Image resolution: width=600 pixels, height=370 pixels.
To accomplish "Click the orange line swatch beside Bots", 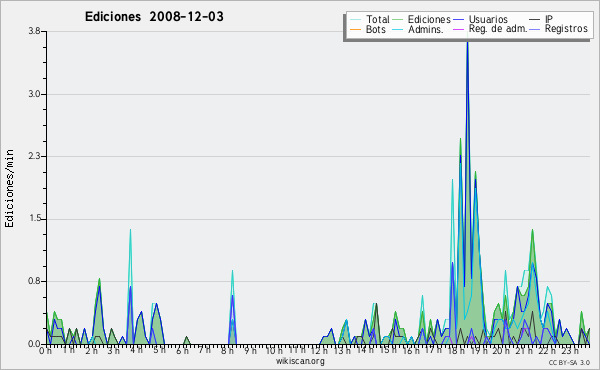I will [x=355, y=29].
